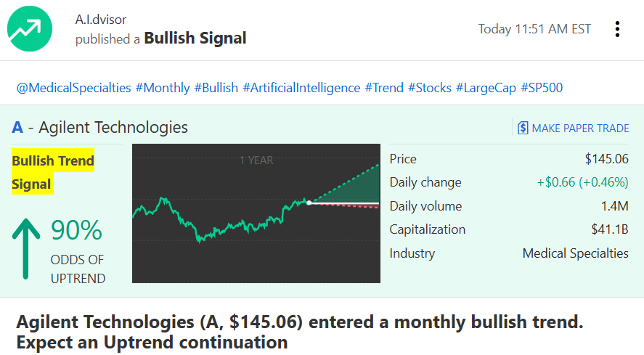644x355 pixels.
Task: Click the Agilent Technologies company name
Action: (113, 128)
